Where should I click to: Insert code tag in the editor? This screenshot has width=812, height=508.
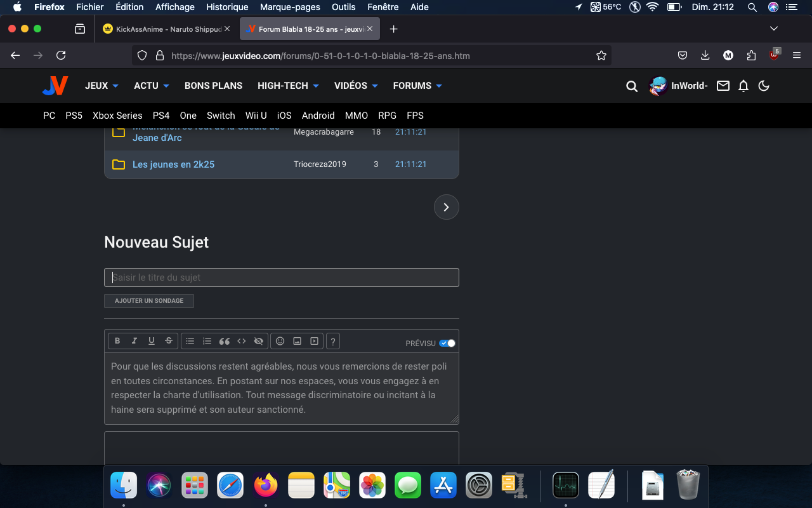(241, 341)
